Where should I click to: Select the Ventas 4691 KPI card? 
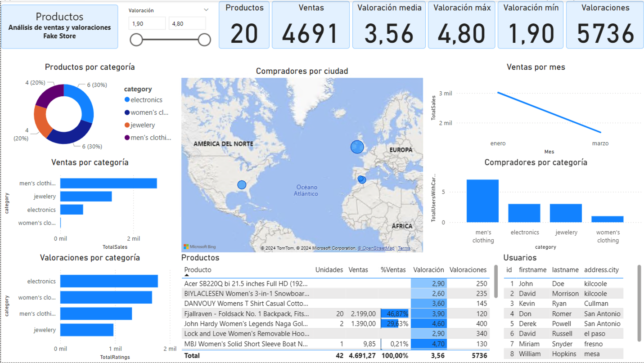[x=311, y=25]
